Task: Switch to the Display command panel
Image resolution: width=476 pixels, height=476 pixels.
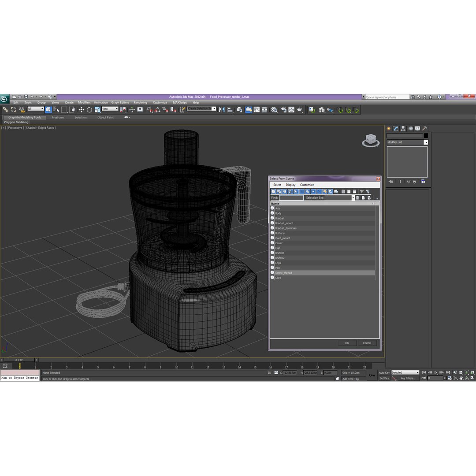Action: coord(418,128)
